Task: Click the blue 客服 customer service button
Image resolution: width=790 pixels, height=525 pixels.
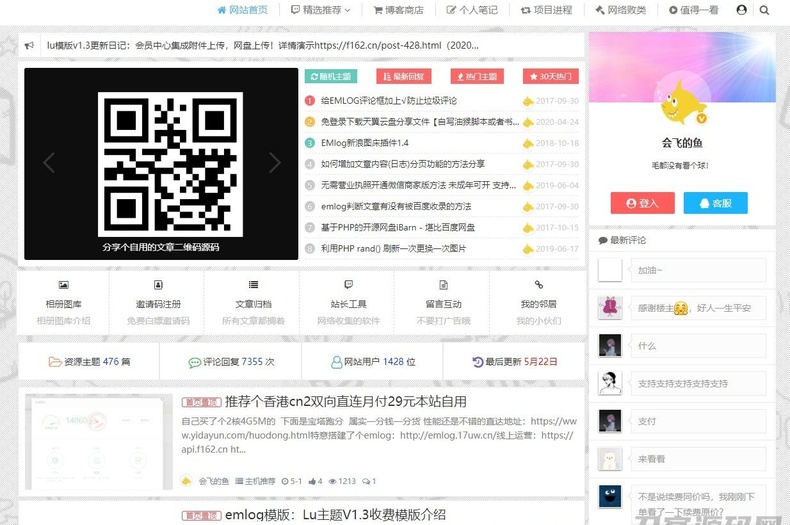Action: point(716,203)
